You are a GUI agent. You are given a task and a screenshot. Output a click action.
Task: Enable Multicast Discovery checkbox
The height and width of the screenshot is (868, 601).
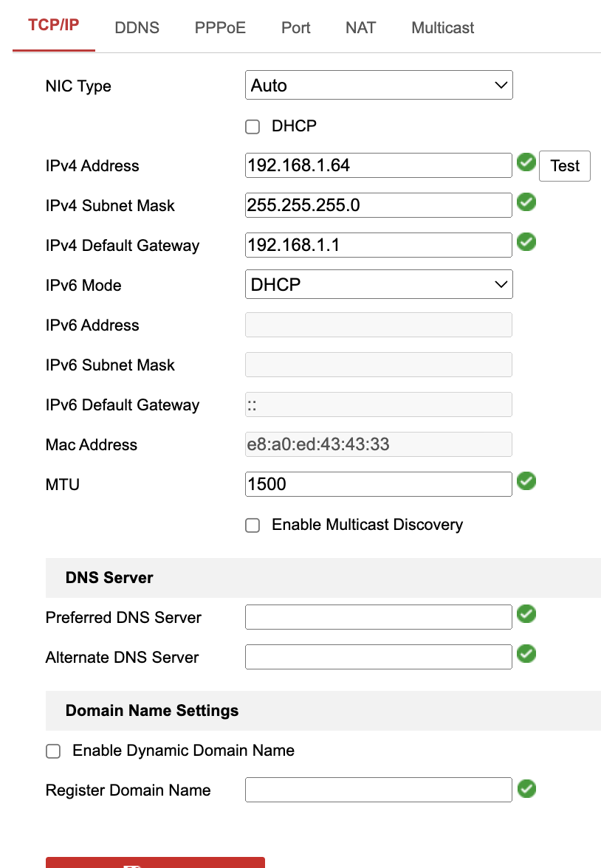[x=253, y=526]
